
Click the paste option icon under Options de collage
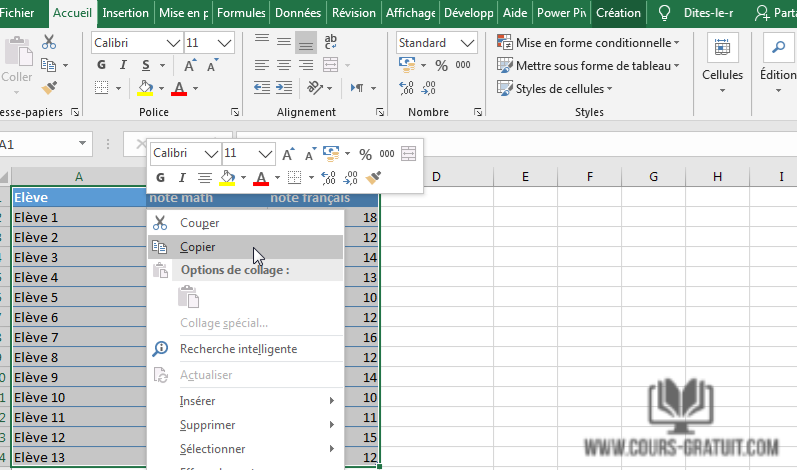point(189,297)
